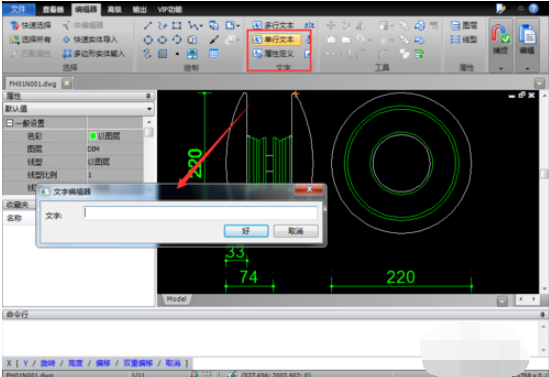
Task: Click 选择所有 select all
Action: point(30,40)
